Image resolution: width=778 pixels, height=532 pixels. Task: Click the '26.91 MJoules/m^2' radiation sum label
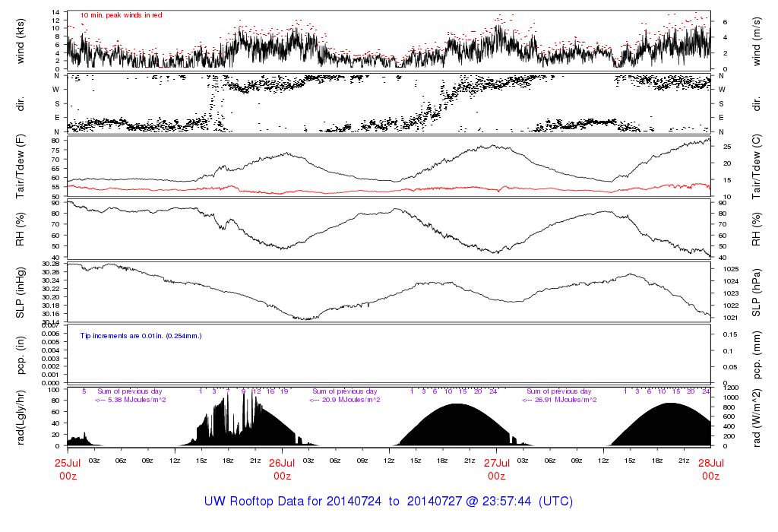point(558,399)
